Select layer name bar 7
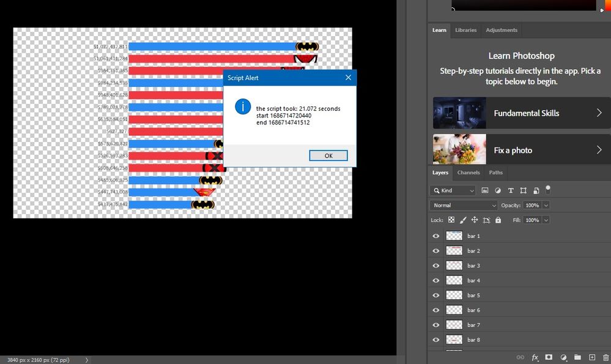This screenshot has height=364, width=611. (473, 325)
